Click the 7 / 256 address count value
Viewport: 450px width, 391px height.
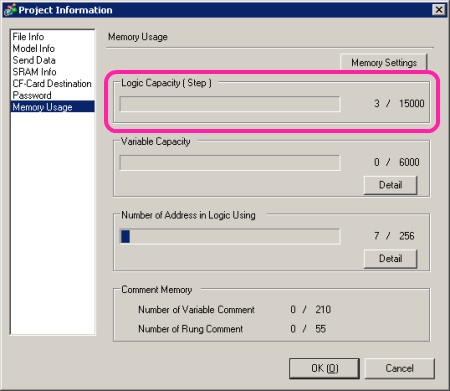pyautogui.click(x=394, y=236)
